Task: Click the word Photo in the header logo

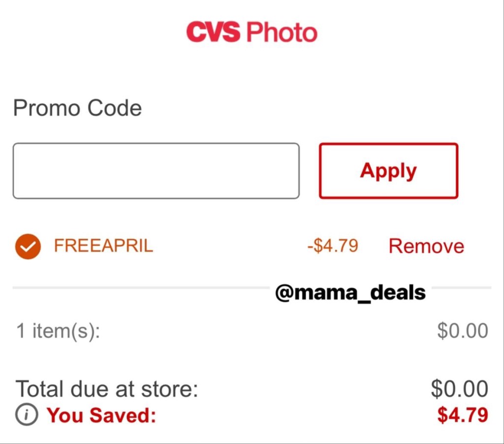Action: [x=282, y=32]
